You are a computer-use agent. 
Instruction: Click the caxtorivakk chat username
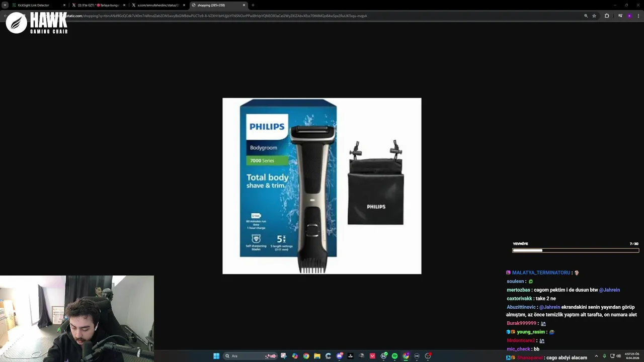point(519,299)
